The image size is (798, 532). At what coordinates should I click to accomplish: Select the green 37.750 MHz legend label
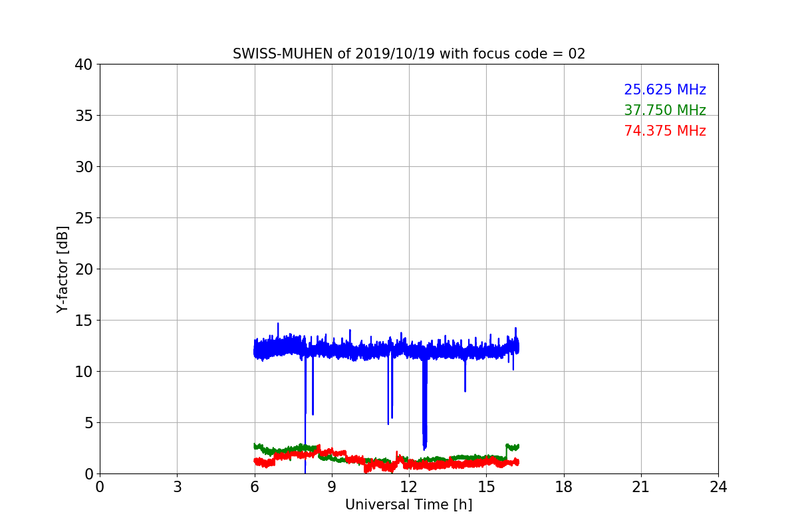pos(665,110)
